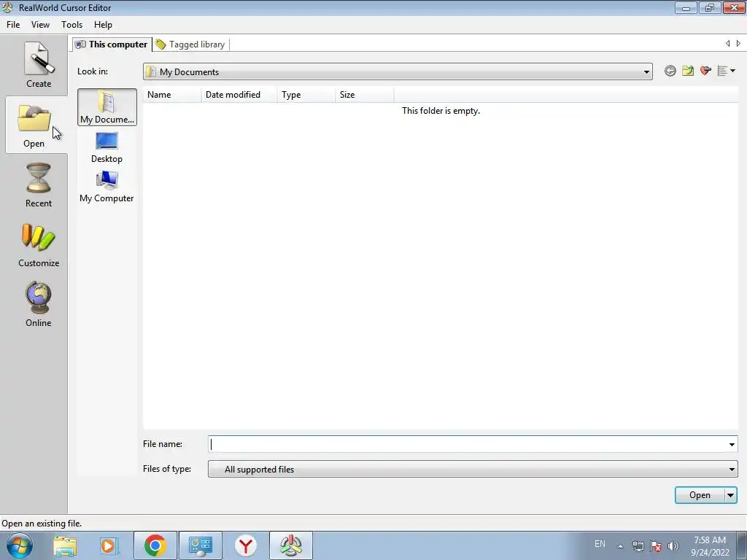
Task: Go to the Online section
Action: (x=38, y=305)
